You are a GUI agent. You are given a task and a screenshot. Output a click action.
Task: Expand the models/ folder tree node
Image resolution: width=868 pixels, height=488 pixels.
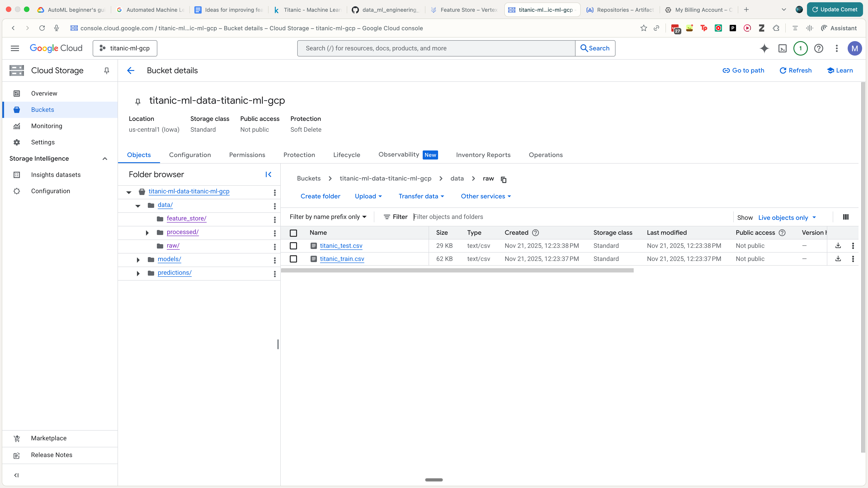(138, 260)
